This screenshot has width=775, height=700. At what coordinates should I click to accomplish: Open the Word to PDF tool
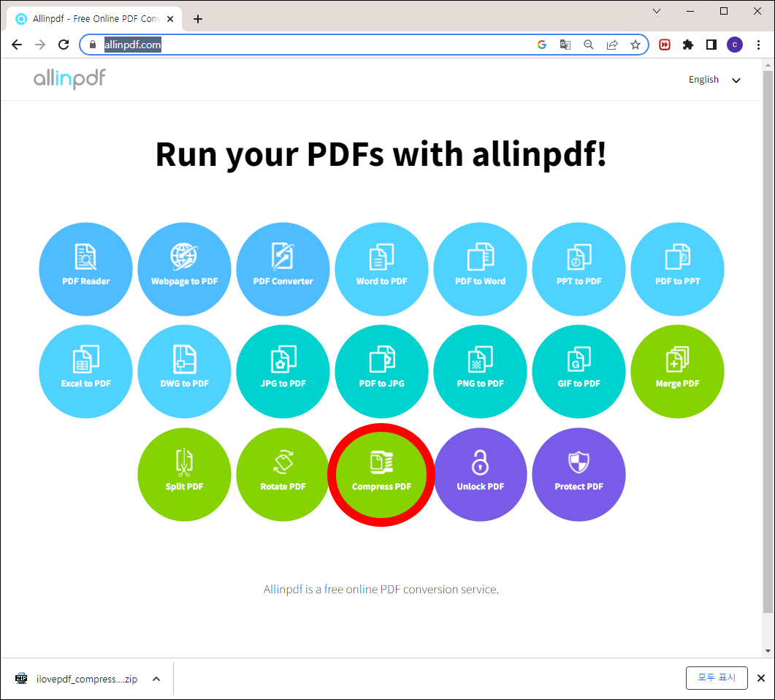381,269
